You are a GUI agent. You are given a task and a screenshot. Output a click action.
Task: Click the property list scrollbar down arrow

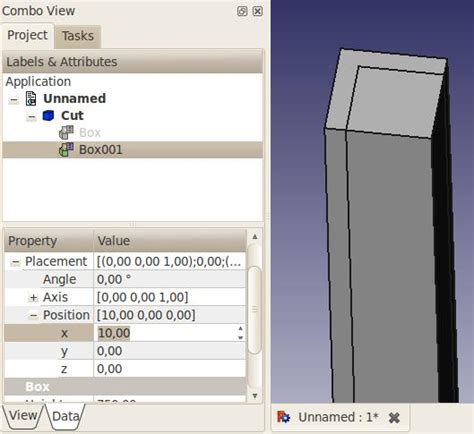coord(255,396)
